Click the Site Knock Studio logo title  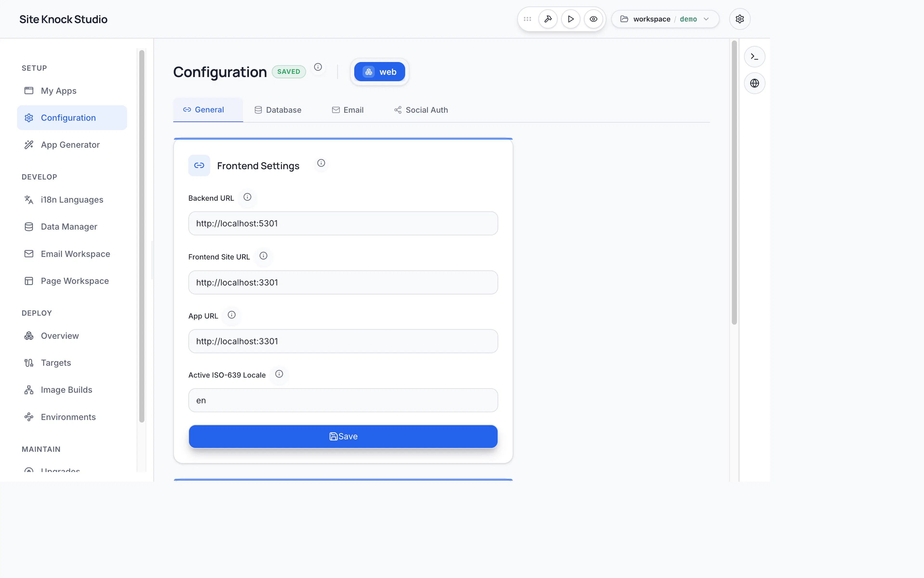click(63, 19)
